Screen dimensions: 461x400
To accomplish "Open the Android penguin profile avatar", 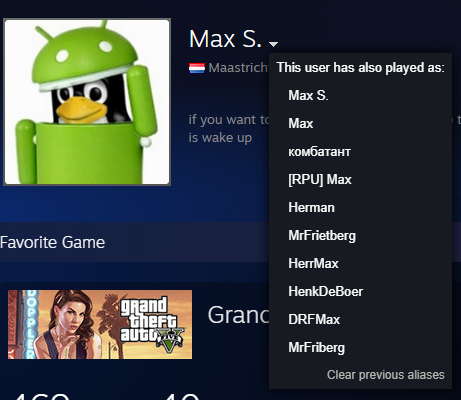I will pyautogui.click(x=87, y=102).
